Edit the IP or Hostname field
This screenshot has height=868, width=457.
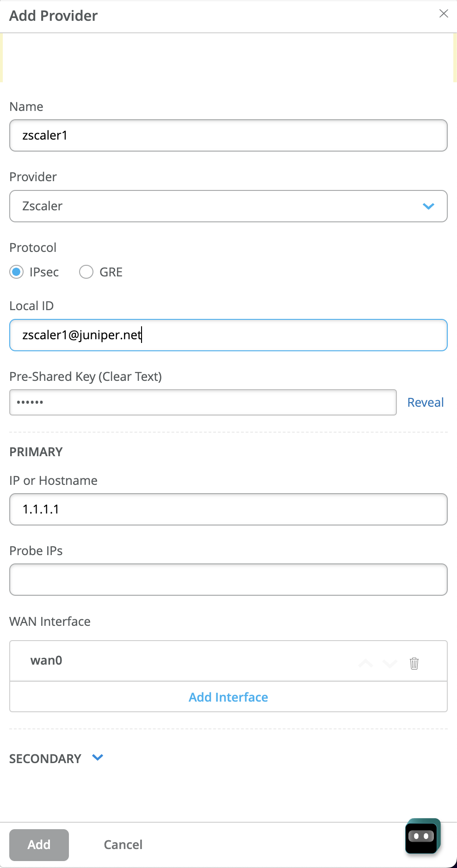(228, 509)
